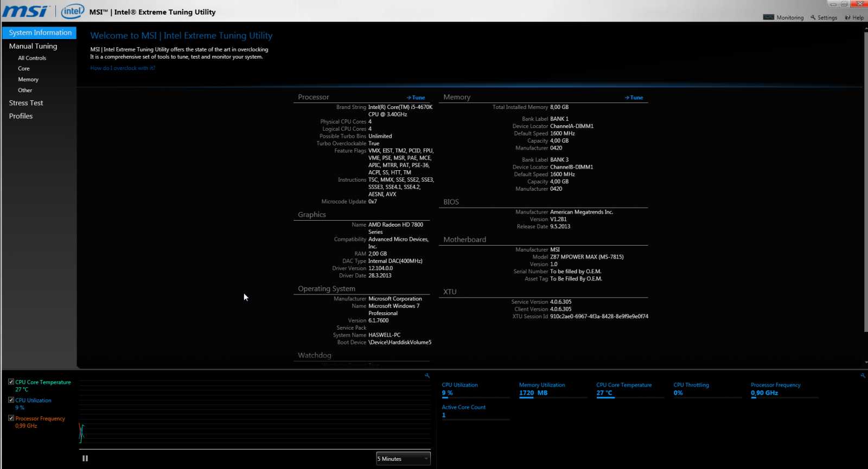Open 'How do I overclock with it?' link
868x469 pixels.
pyautogui.click(x=123, y=68)
